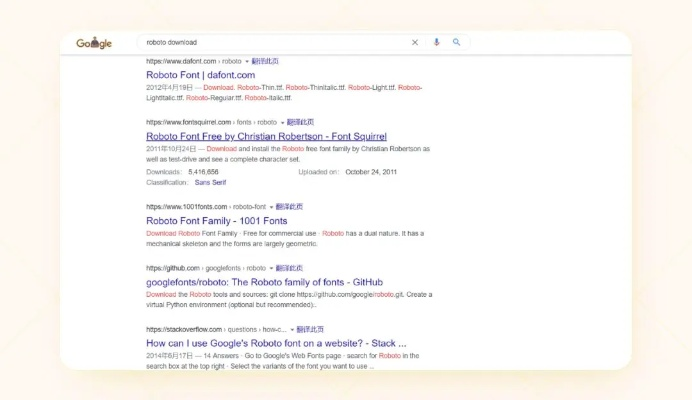Click the "Sans Serif" classification link
692x400 pixels.
coord(210,183)
